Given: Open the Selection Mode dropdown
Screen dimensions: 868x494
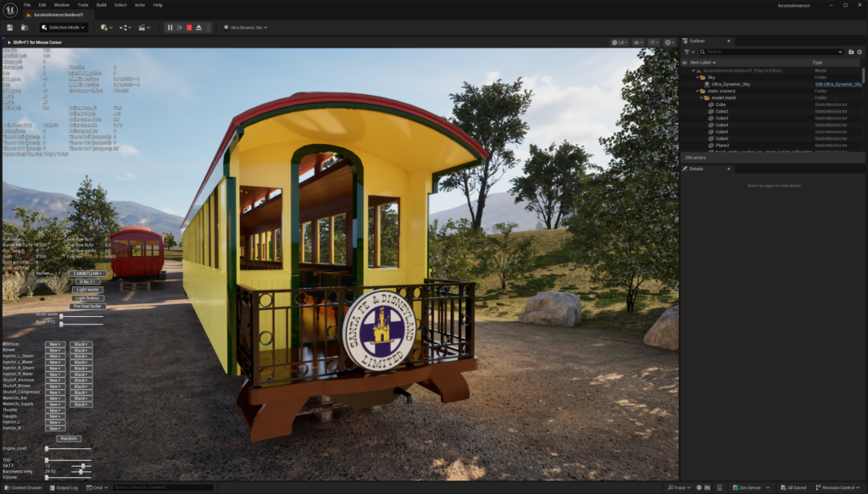Looking at the screenshot, I should 63,27.
